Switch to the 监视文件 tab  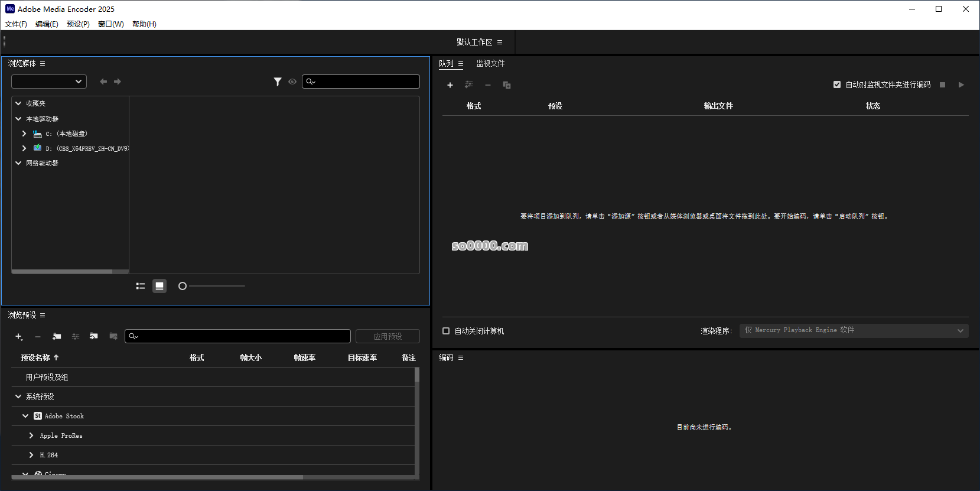pyautogui.click(x=490, y=63)
